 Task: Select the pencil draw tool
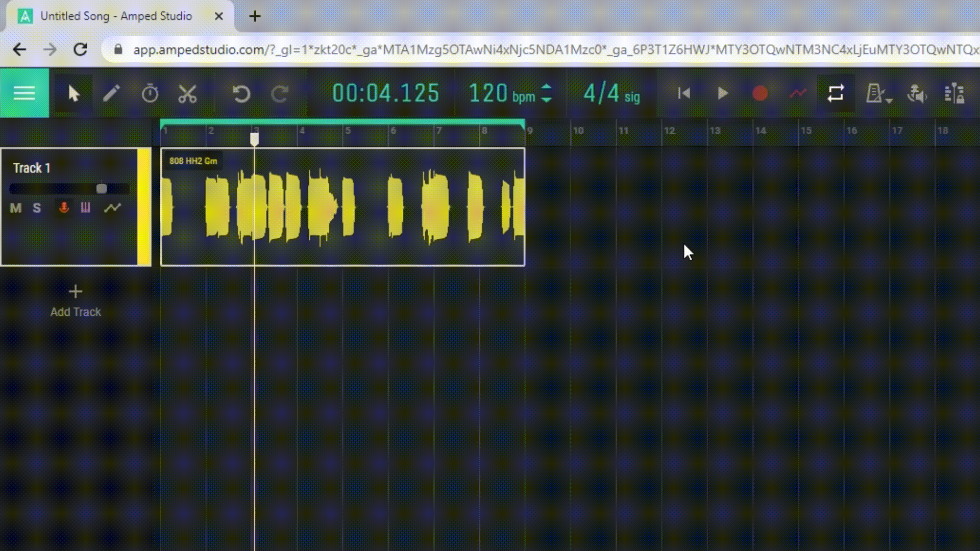[x=111, y=94]
